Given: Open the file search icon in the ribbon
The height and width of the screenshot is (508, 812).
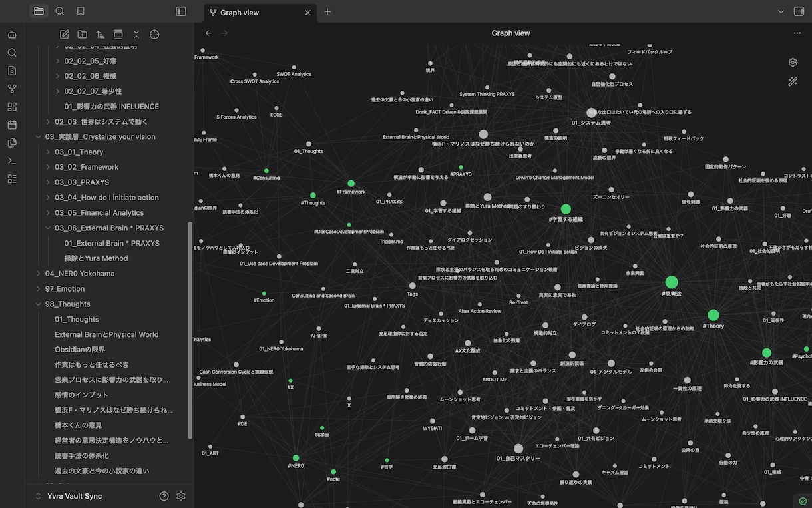Looking at the screenshot, I should point(12,71).
